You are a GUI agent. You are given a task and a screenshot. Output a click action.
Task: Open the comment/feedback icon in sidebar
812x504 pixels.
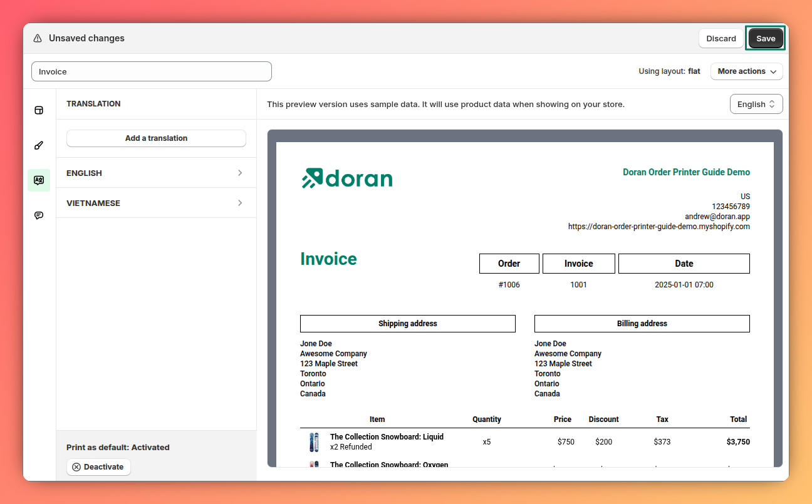tap(39, 215)
